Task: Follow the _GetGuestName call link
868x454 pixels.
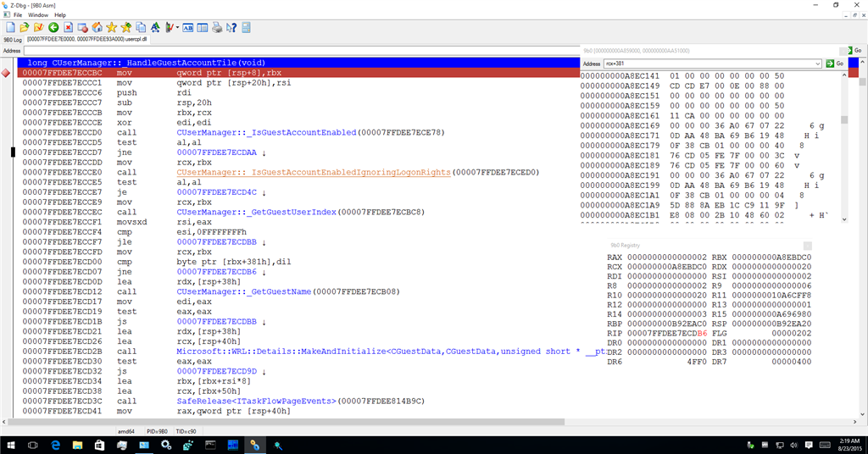Action: tap(243, 292)
